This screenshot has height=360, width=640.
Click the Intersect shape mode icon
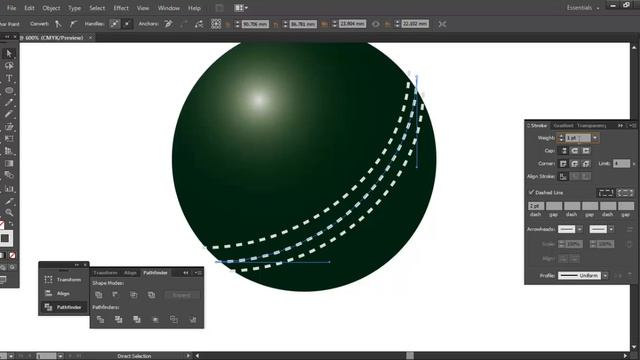pyautogui.click(x=133, y=295)
